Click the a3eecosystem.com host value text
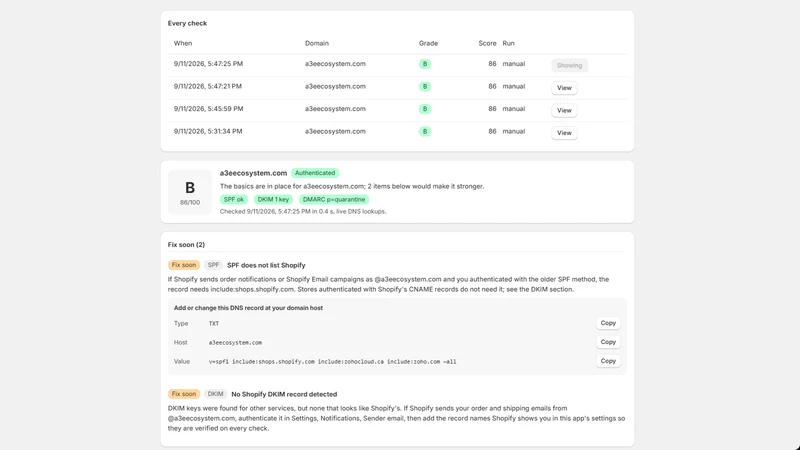The width and height of the screenshot is (800, 450). point(235,343)
